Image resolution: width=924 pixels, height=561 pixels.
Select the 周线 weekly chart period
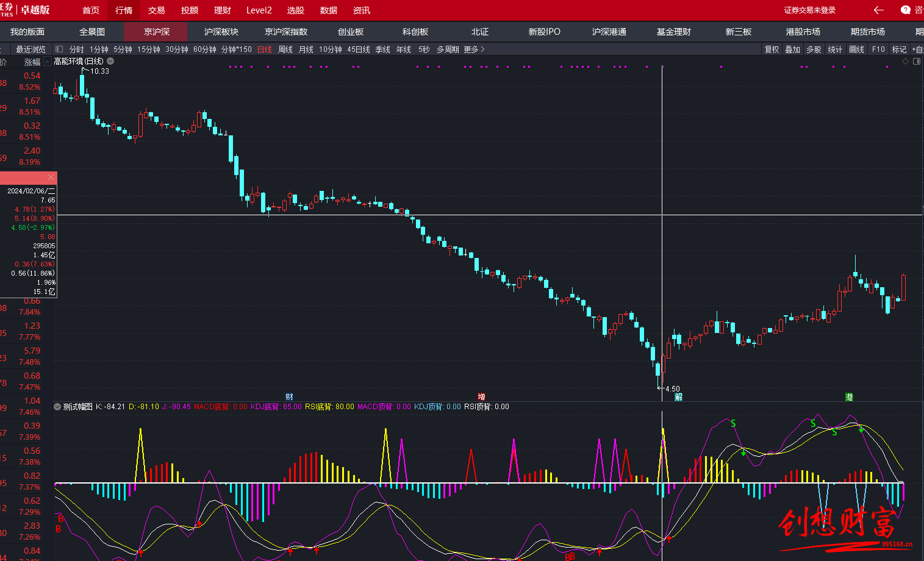point(285,49)
